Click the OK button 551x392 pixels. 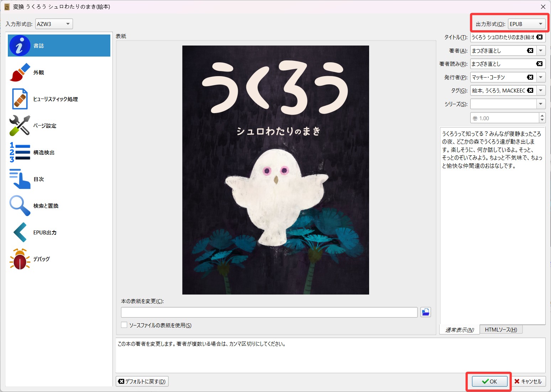(x=489, y=381)
